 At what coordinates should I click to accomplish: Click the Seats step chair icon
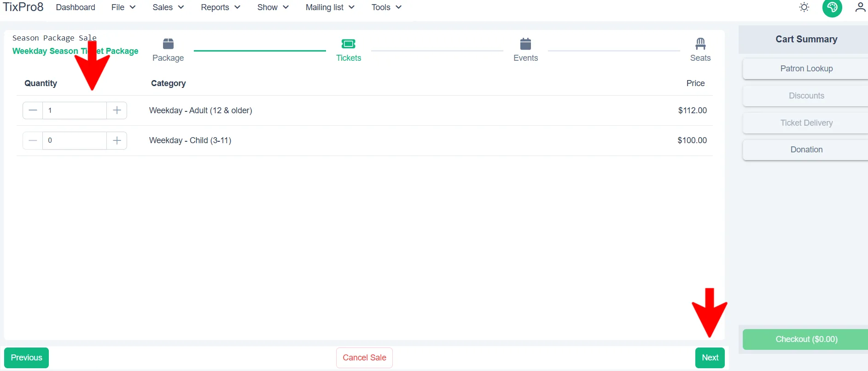coord(700,44)
